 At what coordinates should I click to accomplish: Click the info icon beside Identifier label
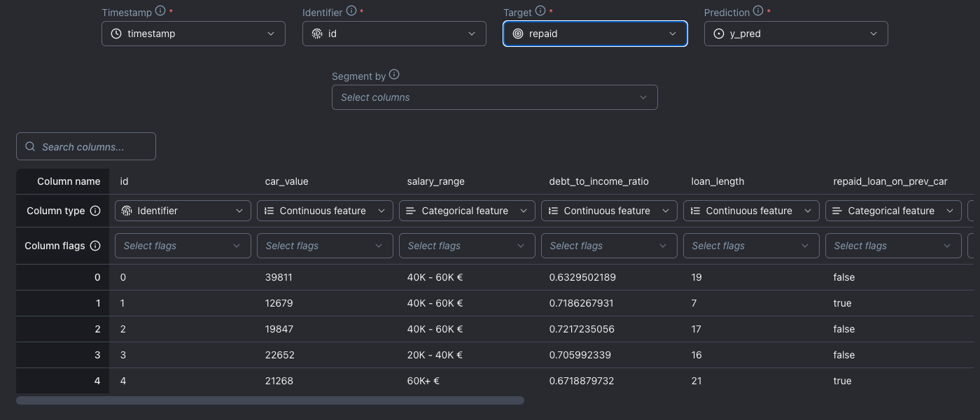[351, 11]
